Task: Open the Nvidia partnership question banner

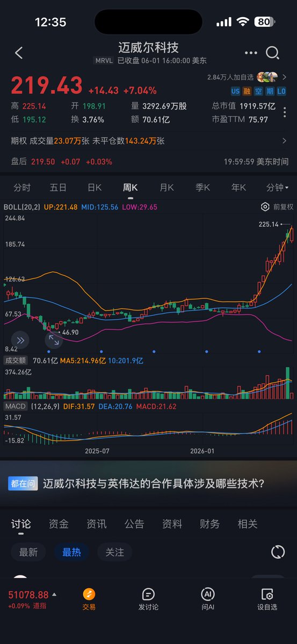Action: (x=148, y=484)
